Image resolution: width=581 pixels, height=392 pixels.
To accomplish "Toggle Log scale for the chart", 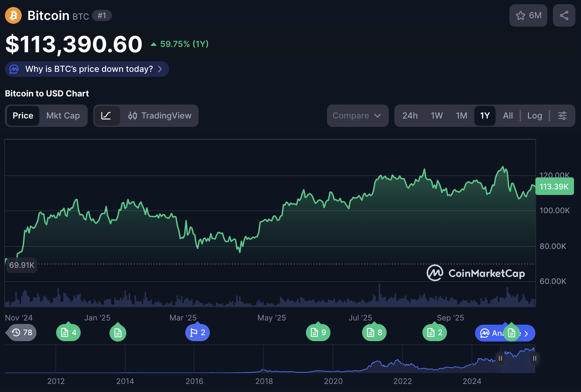I will 534,115.
